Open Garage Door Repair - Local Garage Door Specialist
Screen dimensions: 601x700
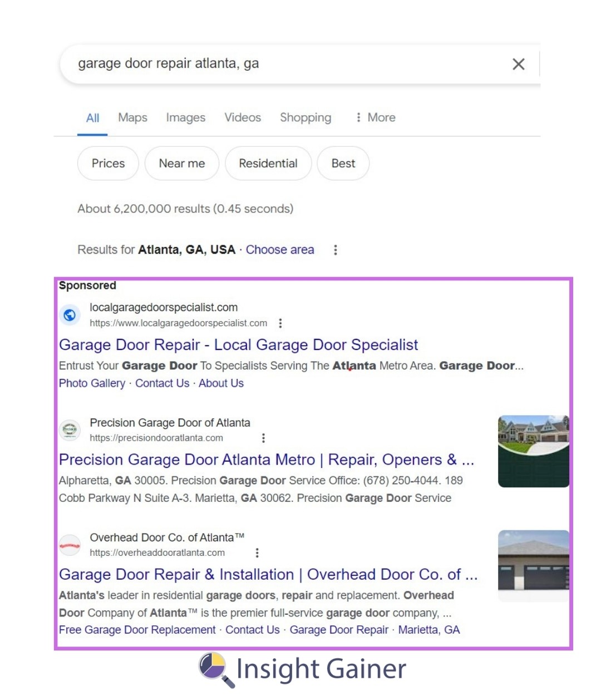click(x=238, y=345)
